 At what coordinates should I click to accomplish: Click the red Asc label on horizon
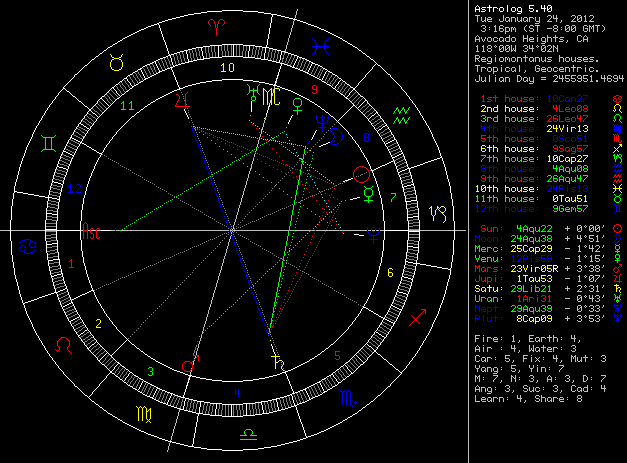coord(92,232)
